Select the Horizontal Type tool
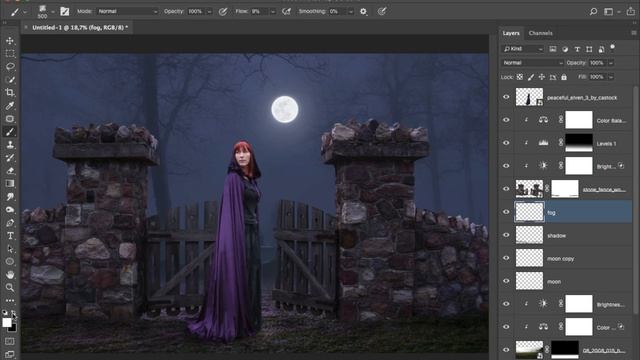This screenshot has height=360, width=640. 10,236
